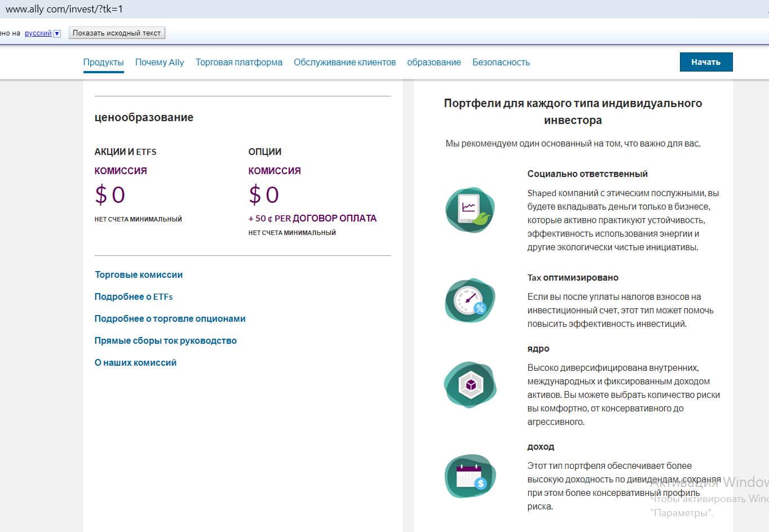The image size is (769, 532).
Task: Open the образование navigation item
Action: pyautogui.click(x=434, y=63)
